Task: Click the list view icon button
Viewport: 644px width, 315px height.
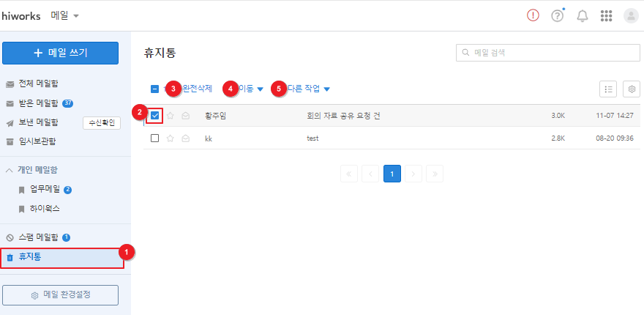Action: point(608,89)
